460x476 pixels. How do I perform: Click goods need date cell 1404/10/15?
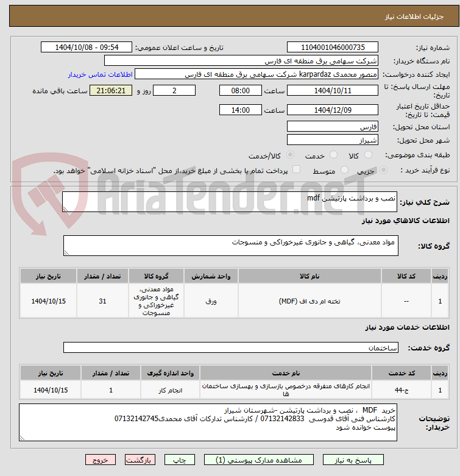click(x=48, y=301)
